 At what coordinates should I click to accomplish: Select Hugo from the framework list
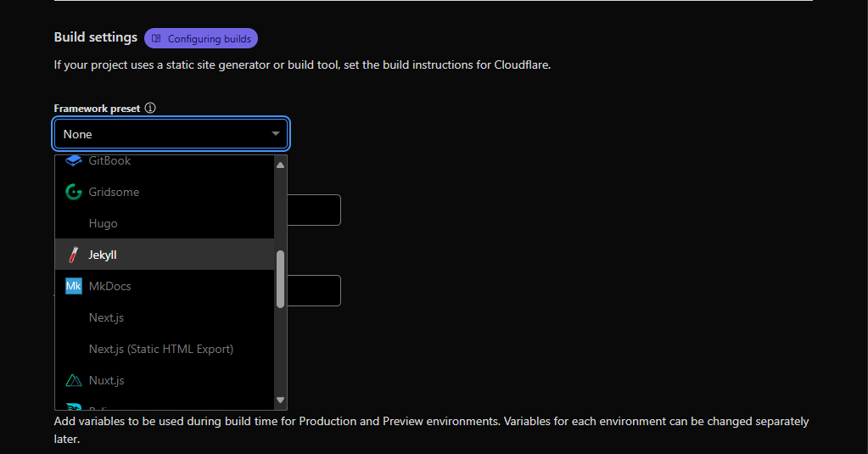pyautogui.click(x=104, y=223)
